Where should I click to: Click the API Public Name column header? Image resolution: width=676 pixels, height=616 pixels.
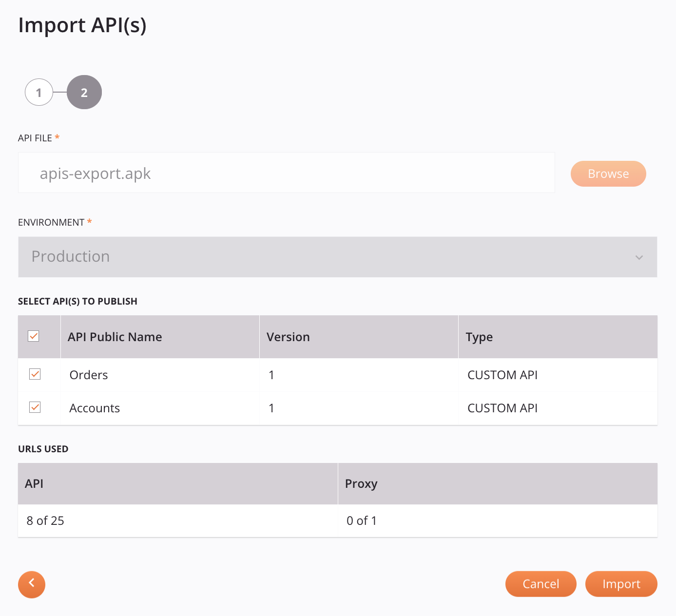[x=115, y=336]
